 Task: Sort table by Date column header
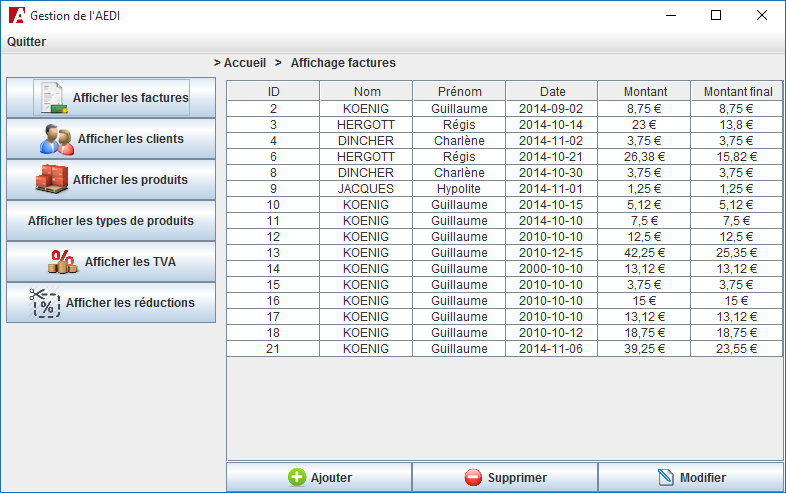[552, 92]
